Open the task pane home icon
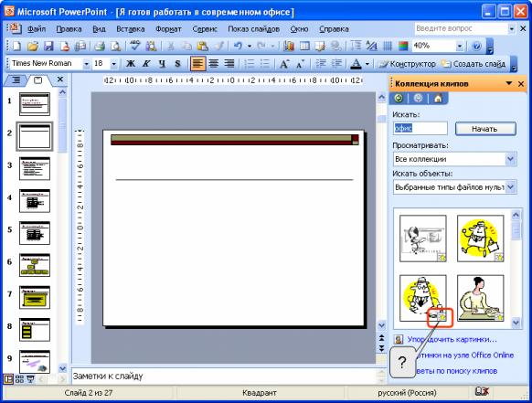532x403 pixels. [x=438, y=99]
